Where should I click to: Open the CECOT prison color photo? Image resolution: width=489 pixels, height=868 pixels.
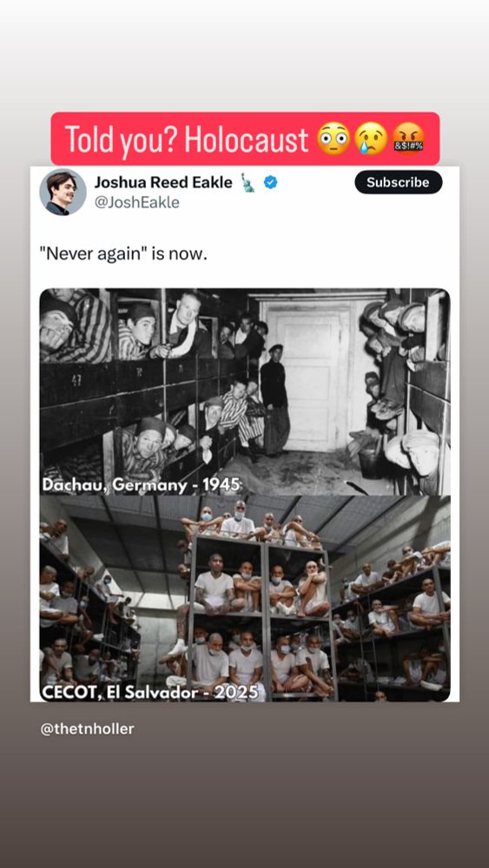tap(245, 598)
